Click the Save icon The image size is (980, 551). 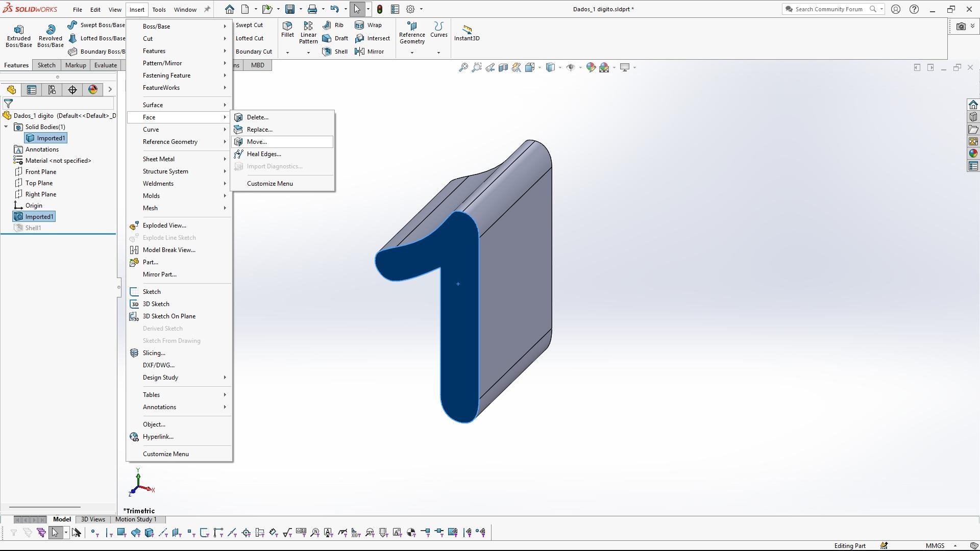coord(290,9)
